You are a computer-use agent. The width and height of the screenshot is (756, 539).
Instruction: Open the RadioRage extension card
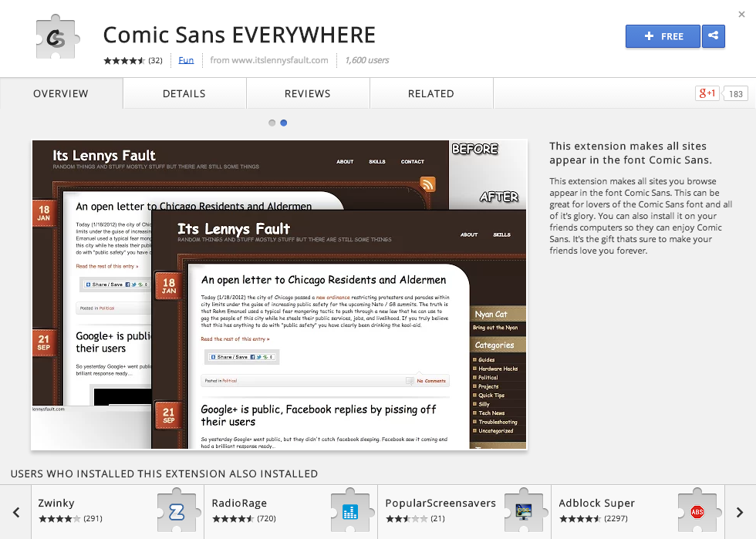click(x=292, y=512)
